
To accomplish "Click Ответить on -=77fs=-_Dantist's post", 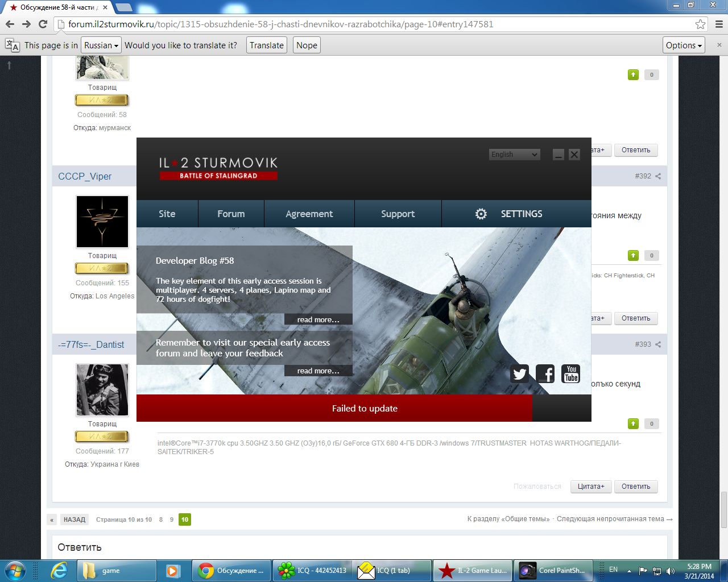I will (x=636, y=487).
